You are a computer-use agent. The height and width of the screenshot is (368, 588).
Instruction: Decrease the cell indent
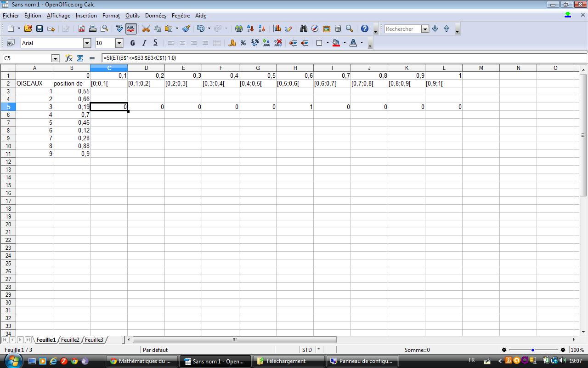coord(293,43)
